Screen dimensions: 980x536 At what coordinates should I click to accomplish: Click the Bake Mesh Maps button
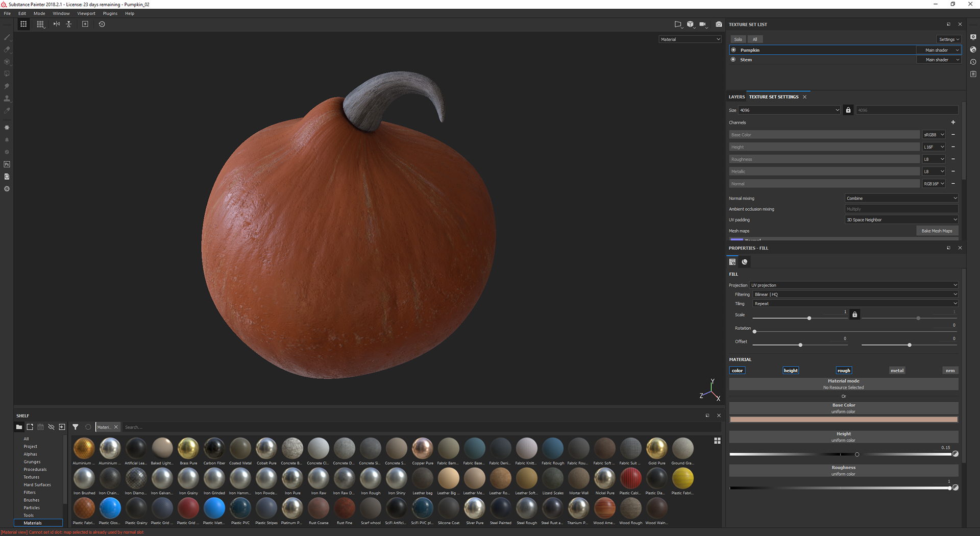point(937,231)
